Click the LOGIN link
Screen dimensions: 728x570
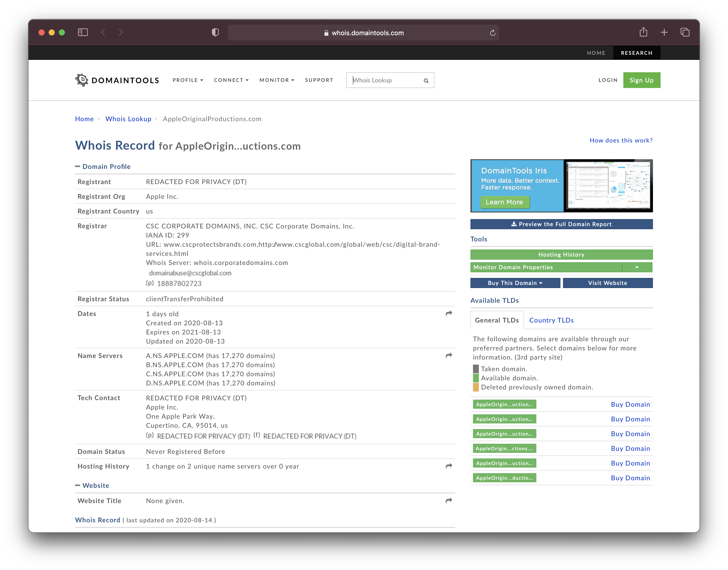(x=608, y=80)
